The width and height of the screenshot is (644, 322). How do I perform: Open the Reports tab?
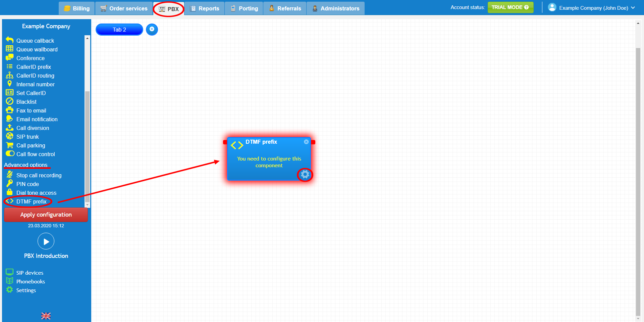[205, 8]
